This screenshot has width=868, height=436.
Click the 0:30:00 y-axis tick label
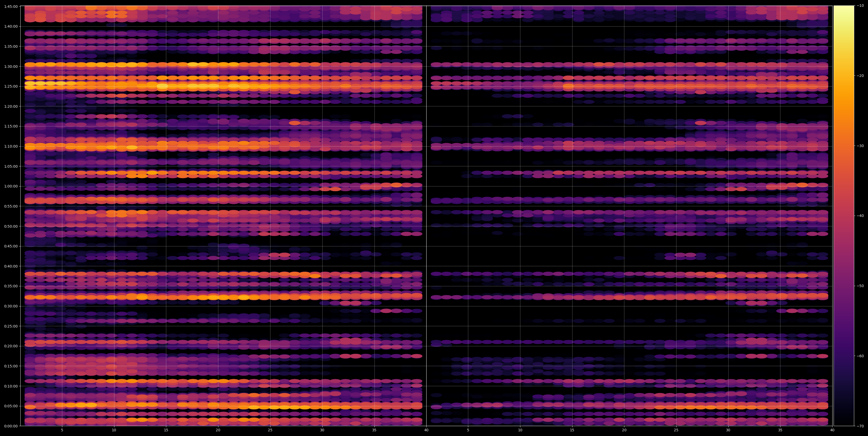(11, 306)
